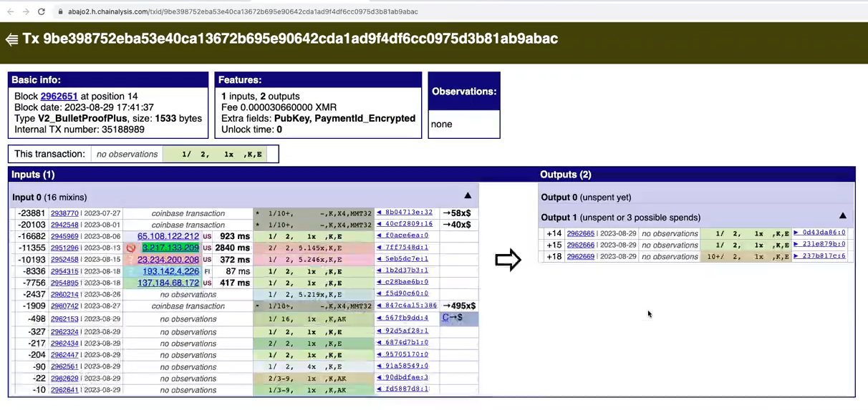Open block 2938770 in mixin list
The height and width of the screenshot is (410, 868).
[64, 213]
